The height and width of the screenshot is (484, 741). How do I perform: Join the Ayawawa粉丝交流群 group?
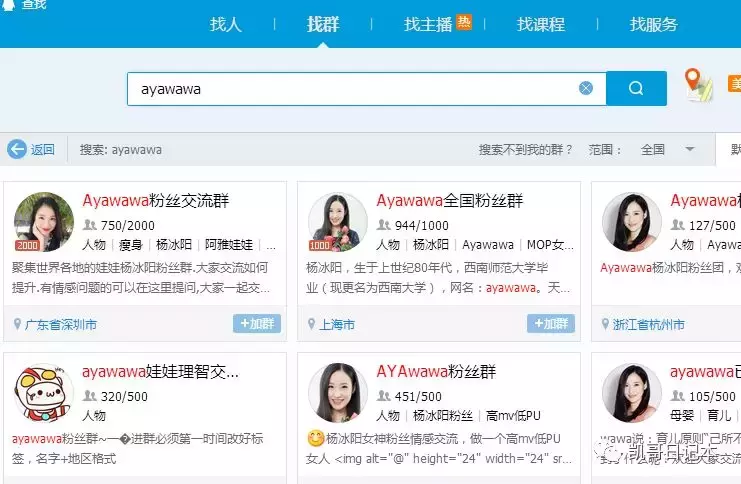[257, 324]
